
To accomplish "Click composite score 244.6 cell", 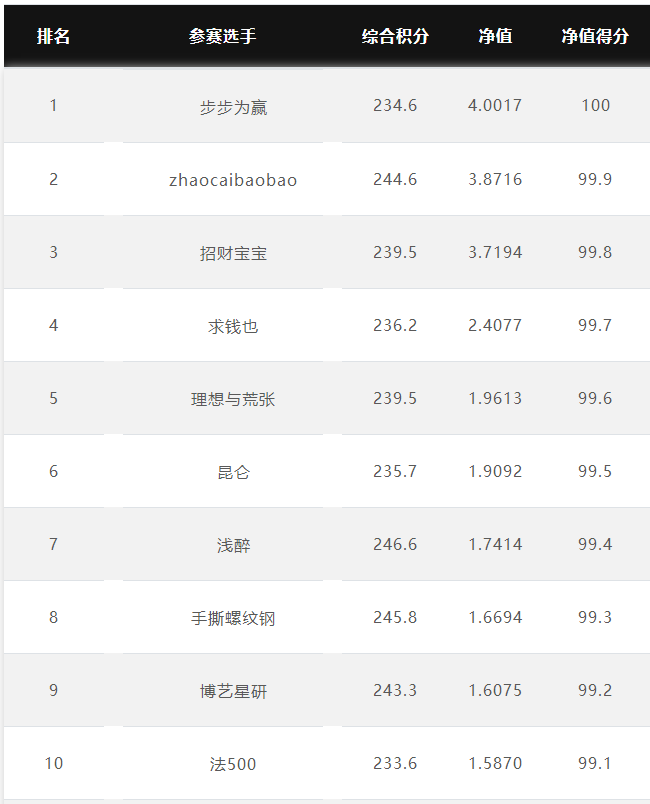I will (x=395, y=179).
